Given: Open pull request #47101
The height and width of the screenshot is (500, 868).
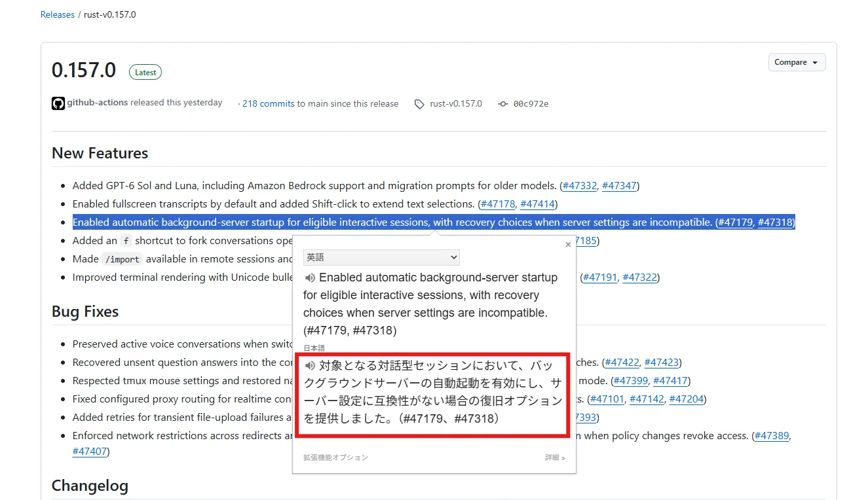Looking at the screenshot, I should pos(607,399).
